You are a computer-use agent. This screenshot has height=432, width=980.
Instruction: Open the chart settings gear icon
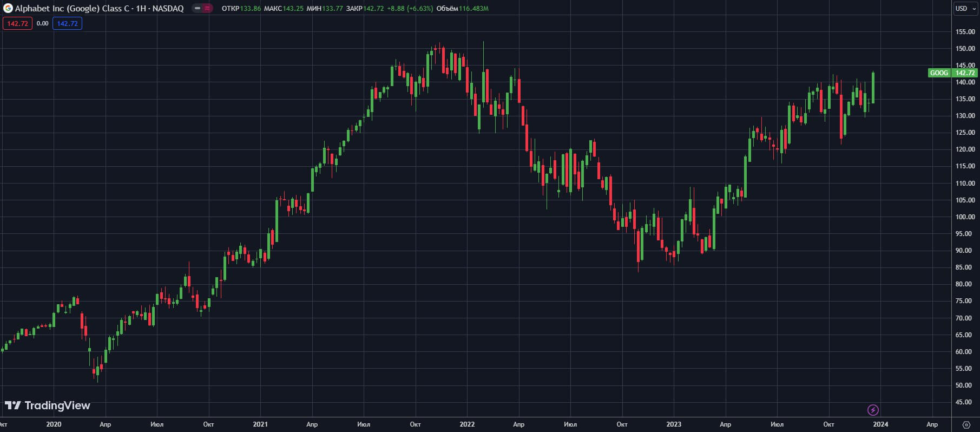point(966,424)
